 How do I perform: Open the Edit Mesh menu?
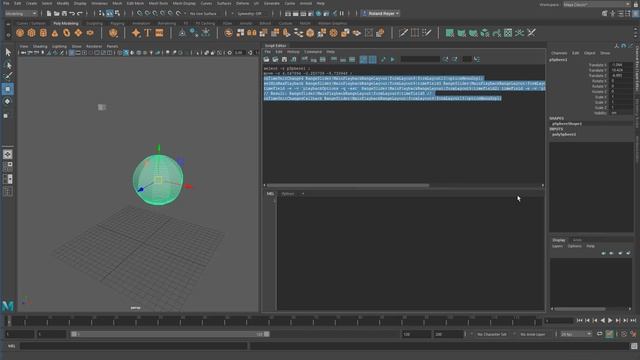(x=135, y=3)
